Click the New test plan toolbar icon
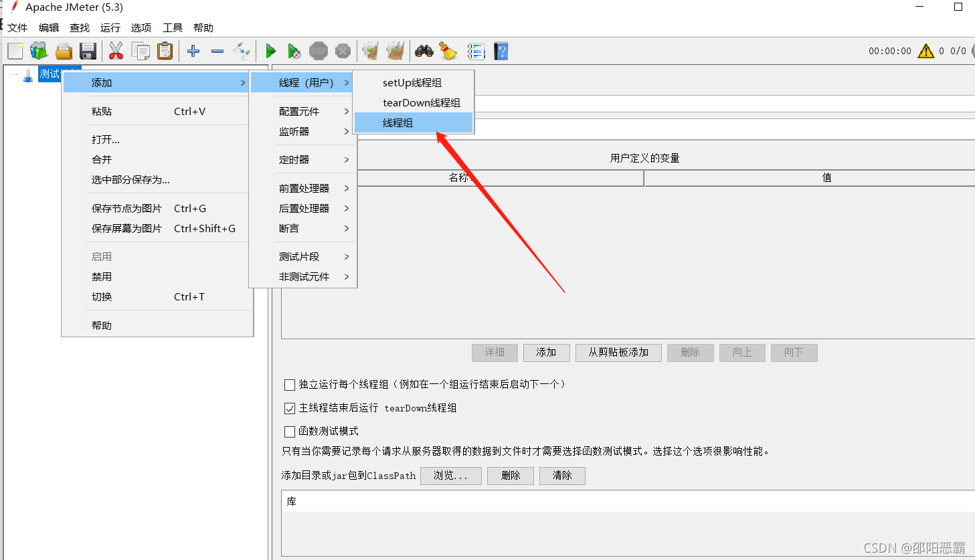 pos(15,51)
